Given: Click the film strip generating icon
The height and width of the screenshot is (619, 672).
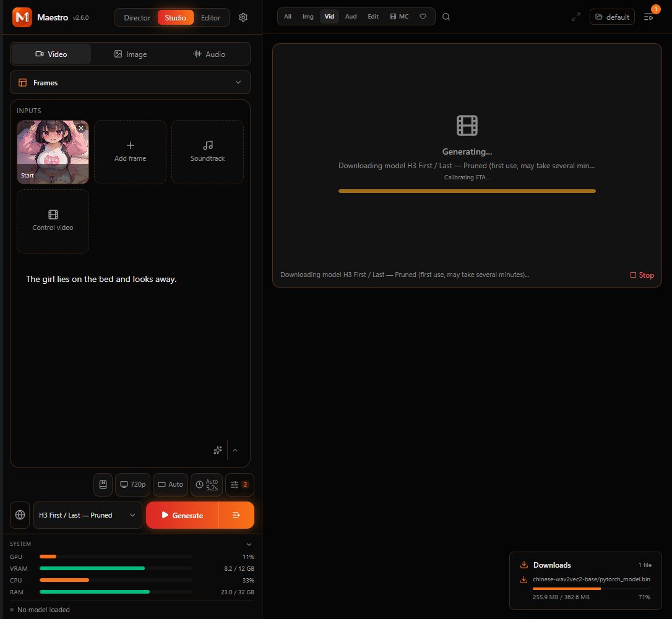Looking at the screenshot, I should pos(467,126).
